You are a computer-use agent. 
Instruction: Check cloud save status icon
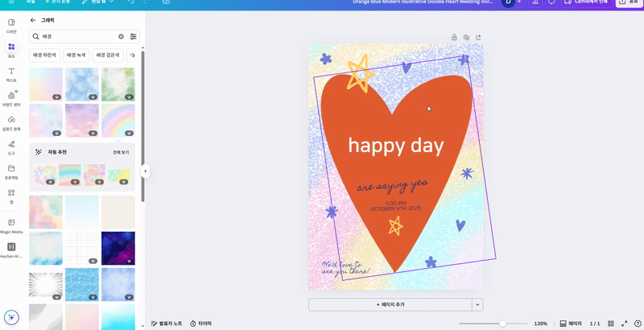[167, 2]
